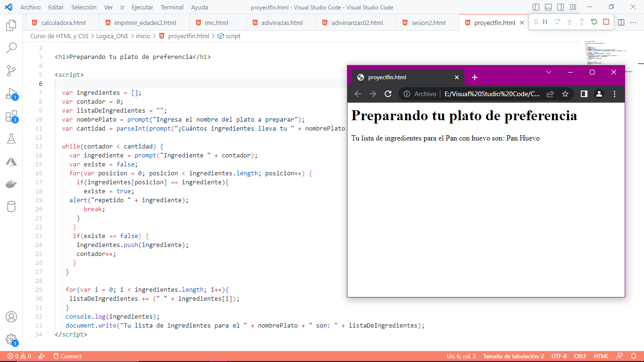Toggle Chrome side panel
Image resolution: width=644 pixels, height=362 pixels.
[x=584, y=94]
